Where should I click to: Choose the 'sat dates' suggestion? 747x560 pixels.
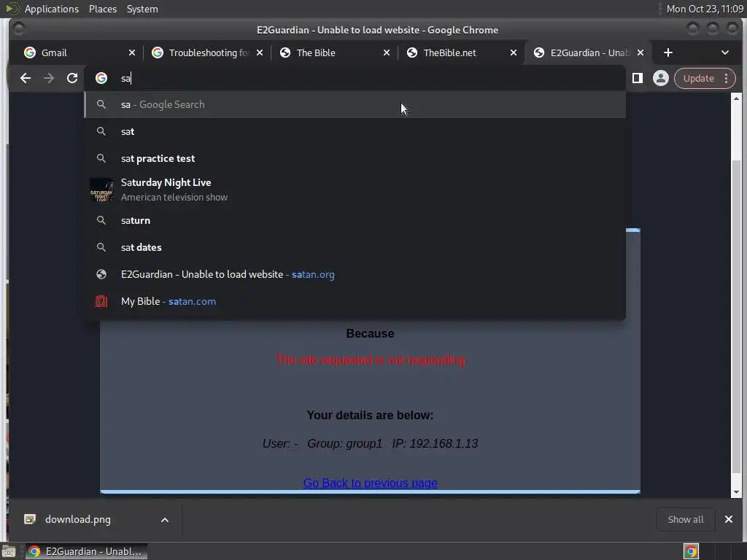tap(355, 247)
